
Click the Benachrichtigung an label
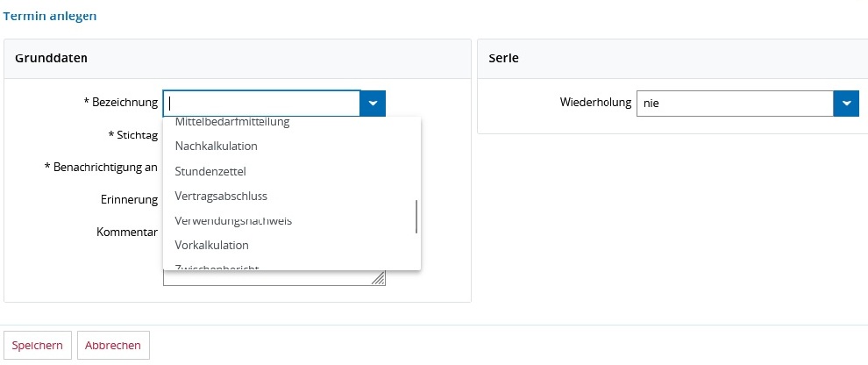click(101, 167)
